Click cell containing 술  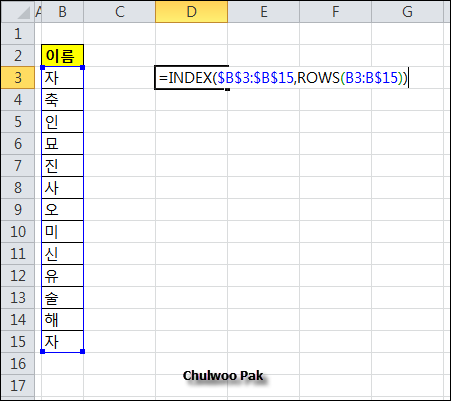click(62, 298)
